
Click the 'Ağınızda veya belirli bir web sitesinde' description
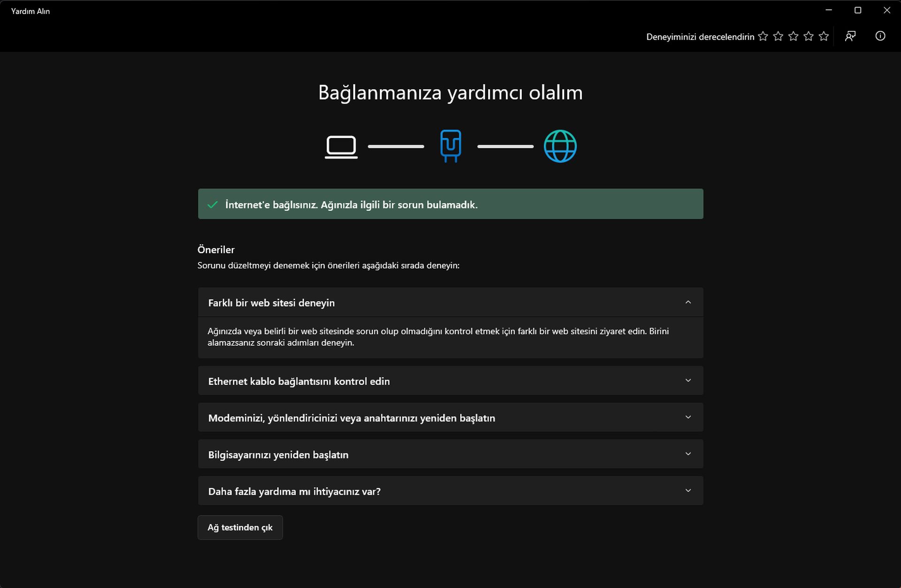438,337
